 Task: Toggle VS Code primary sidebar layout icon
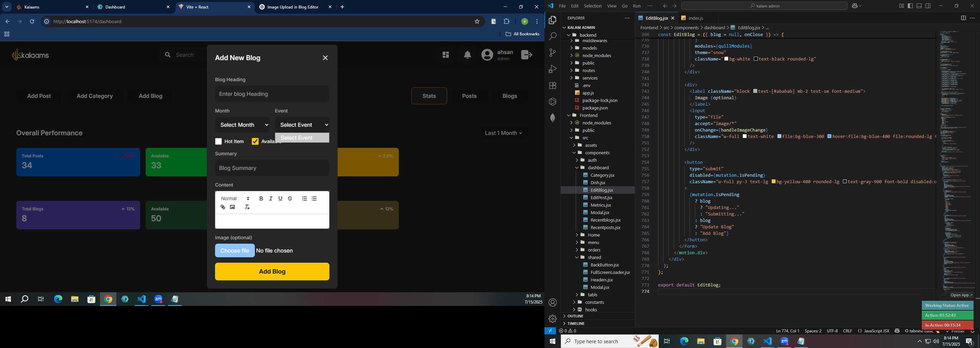[910, 6]
